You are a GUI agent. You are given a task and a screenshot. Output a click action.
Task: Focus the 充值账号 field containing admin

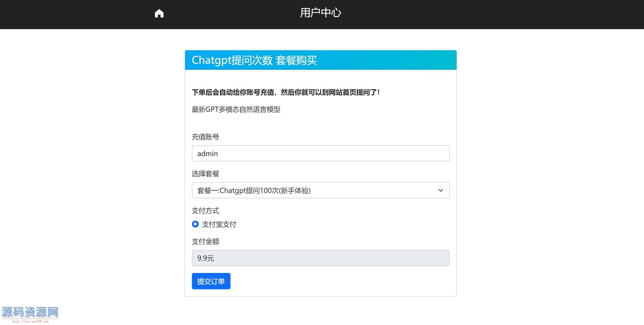point(321,153)
